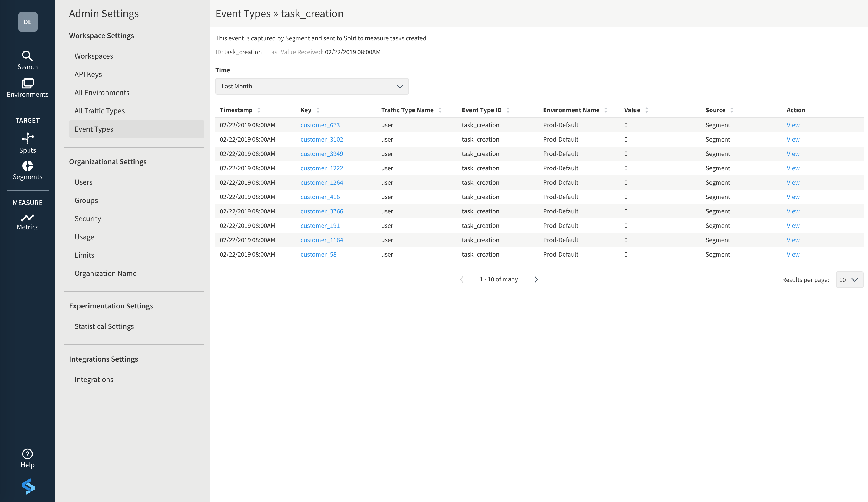Viewport: 868px width, 502px height.
Task: Click View for customer_673 row
Action: (x=793, y=125)
